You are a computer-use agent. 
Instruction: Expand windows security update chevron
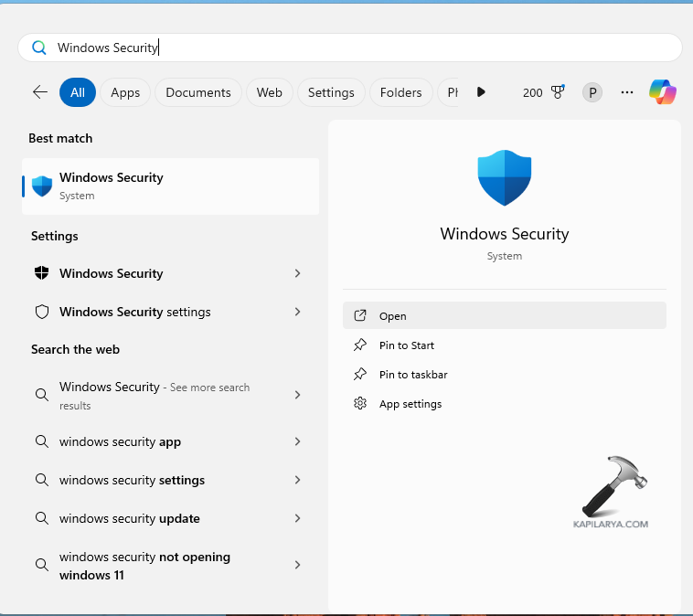pos(297,518)
